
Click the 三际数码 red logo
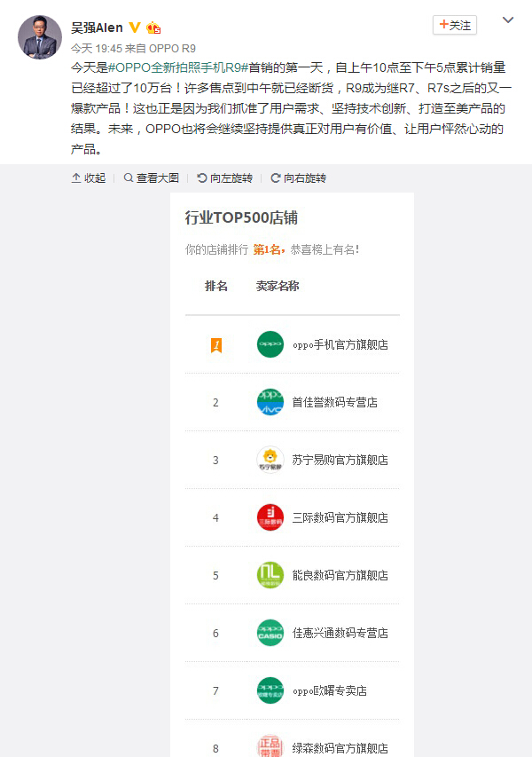point(270,517)
